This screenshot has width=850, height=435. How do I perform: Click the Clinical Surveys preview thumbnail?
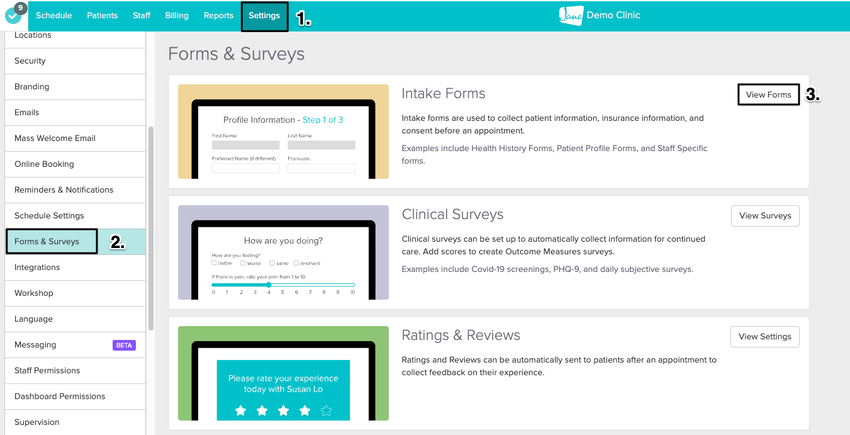pos(283,253)
